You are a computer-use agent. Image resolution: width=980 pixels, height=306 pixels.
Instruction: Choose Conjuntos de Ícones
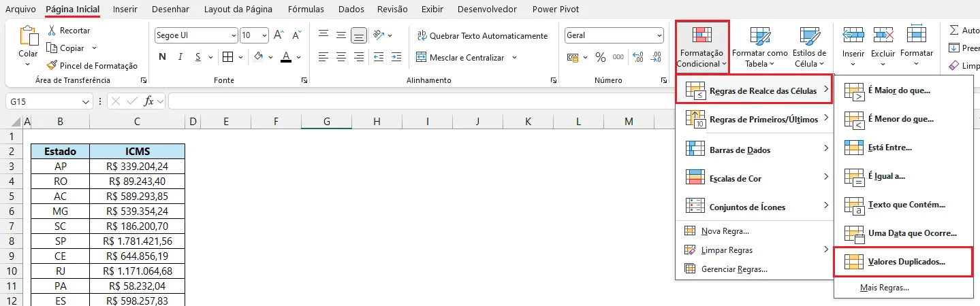[x=755, y=207]
